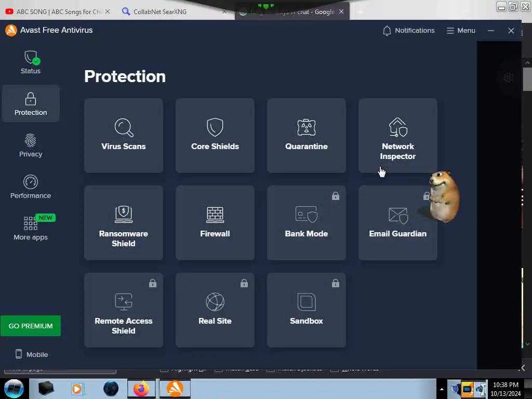Open the locked Bank Mode tile
This screenshot has width=532, height=399.
point(307,223)
